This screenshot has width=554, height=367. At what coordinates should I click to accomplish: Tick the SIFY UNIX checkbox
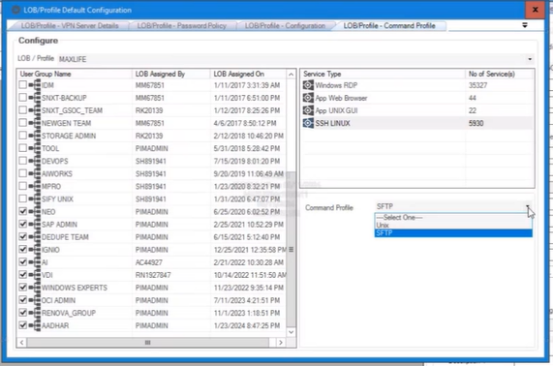(x=23, y=199)
